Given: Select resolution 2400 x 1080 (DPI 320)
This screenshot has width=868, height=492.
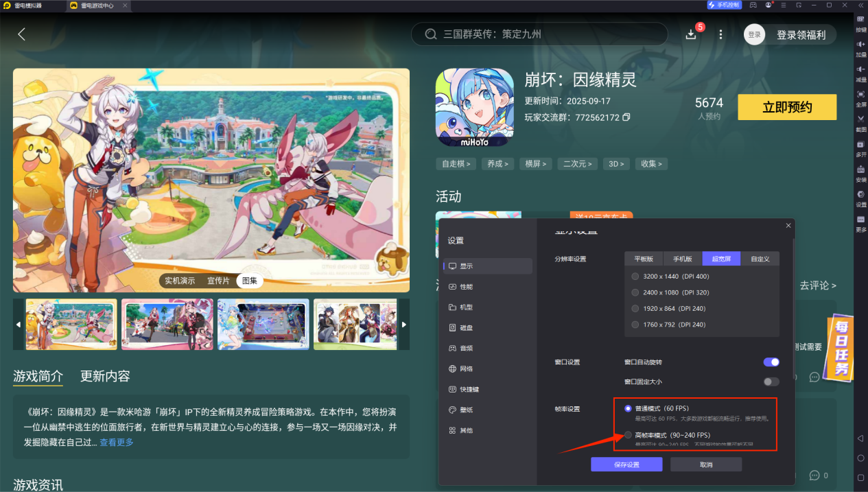Looking at the screenshot, I should tap(635, 292).
